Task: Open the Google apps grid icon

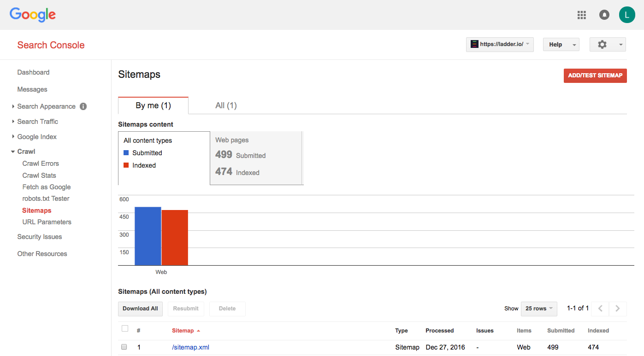Action: (582, 15)
